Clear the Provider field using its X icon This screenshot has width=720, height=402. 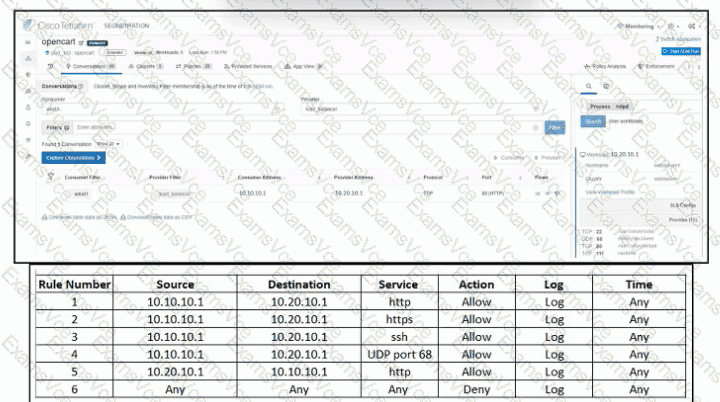(535, 109)
